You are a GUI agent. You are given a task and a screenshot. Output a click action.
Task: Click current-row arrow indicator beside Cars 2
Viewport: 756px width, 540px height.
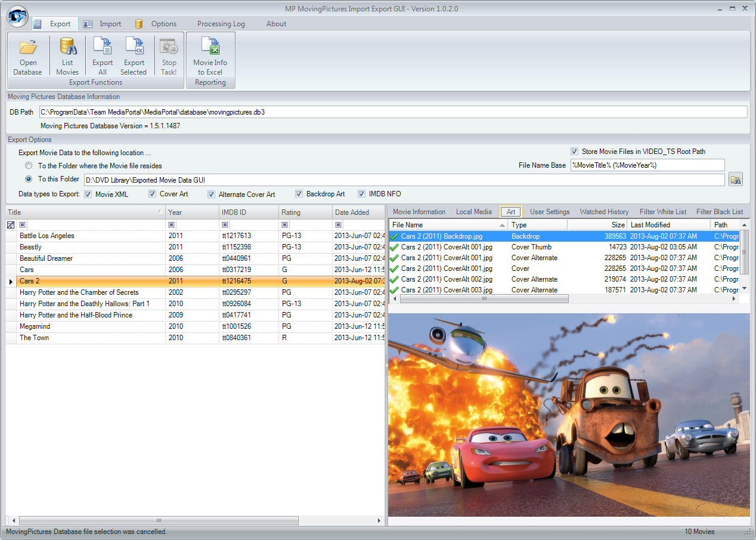click(11, 281)
